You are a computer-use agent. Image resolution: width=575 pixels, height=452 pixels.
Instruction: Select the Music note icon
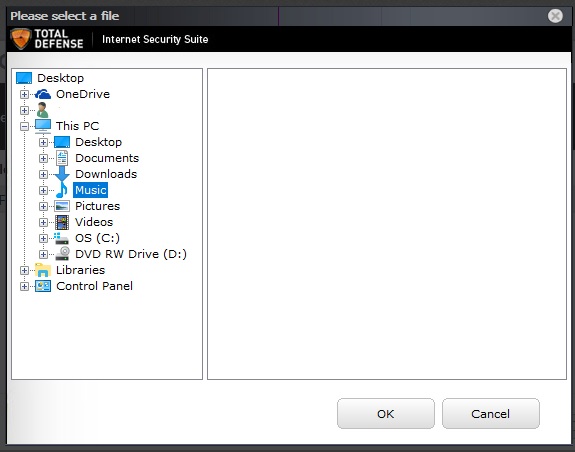pyautogui.click(x=62, y=190)
